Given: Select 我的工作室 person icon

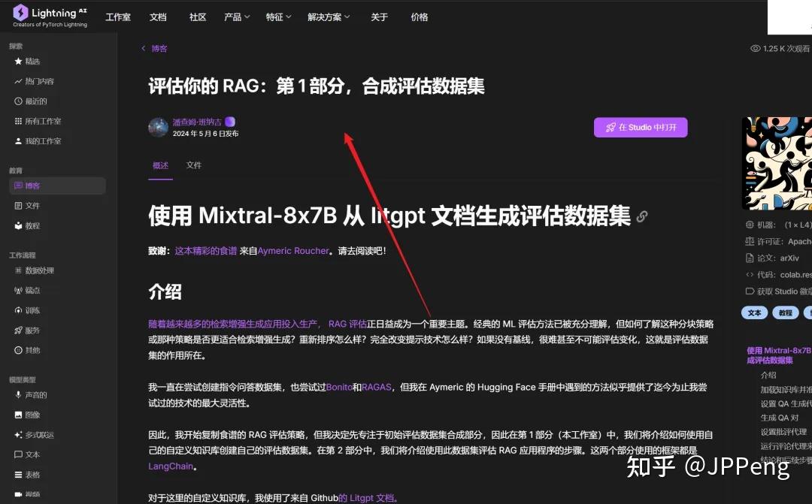Looking at the screenshot, I should (17, 140).
